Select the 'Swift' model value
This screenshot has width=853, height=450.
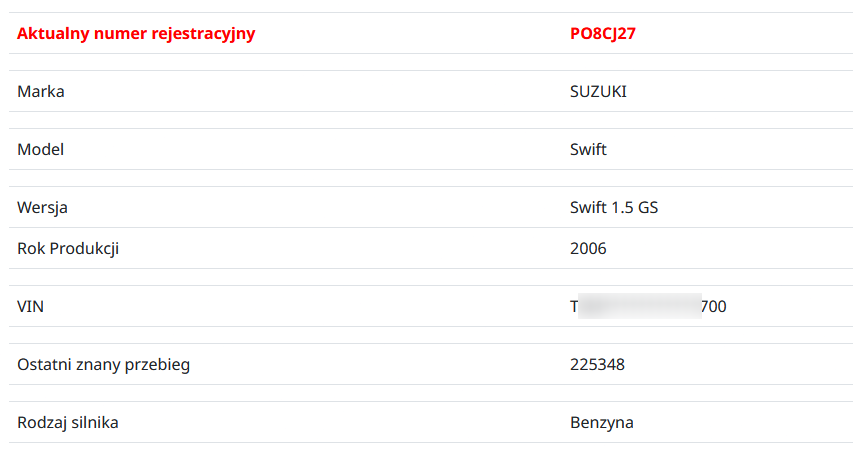point(588,149)
